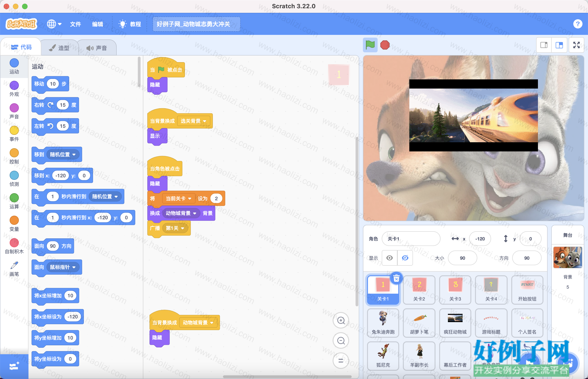Select sprite 幕后工作者
This screenshot has height=379, width=588.
[x=455, y=356]
